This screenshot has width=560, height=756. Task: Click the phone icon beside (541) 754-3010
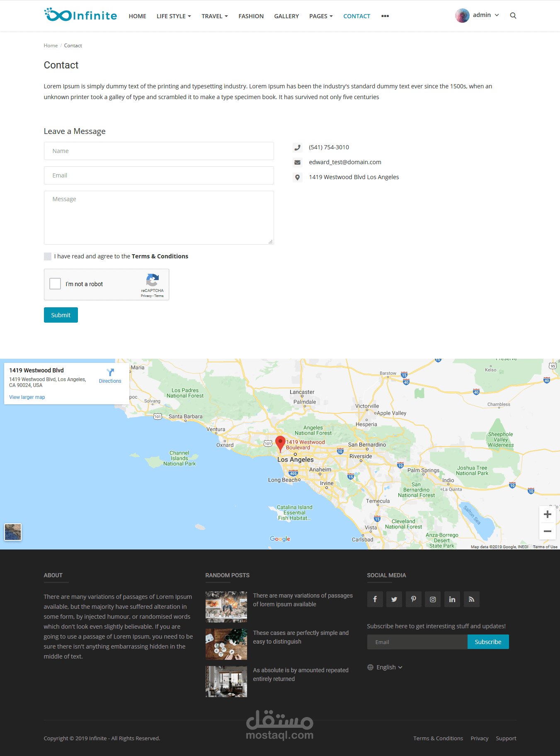coord(297,147)
